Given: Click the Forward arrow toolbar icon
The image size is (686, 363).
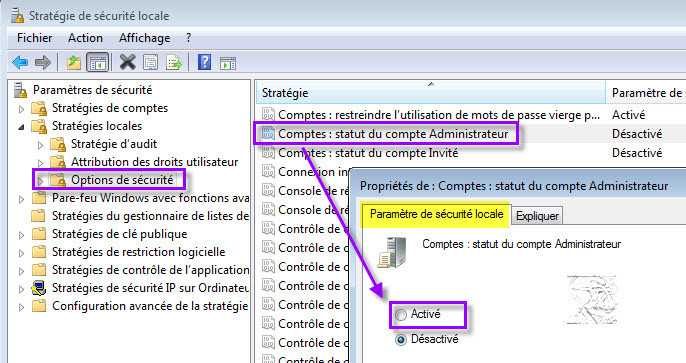Looking at the screenshot, I should [x=42, y=63].
